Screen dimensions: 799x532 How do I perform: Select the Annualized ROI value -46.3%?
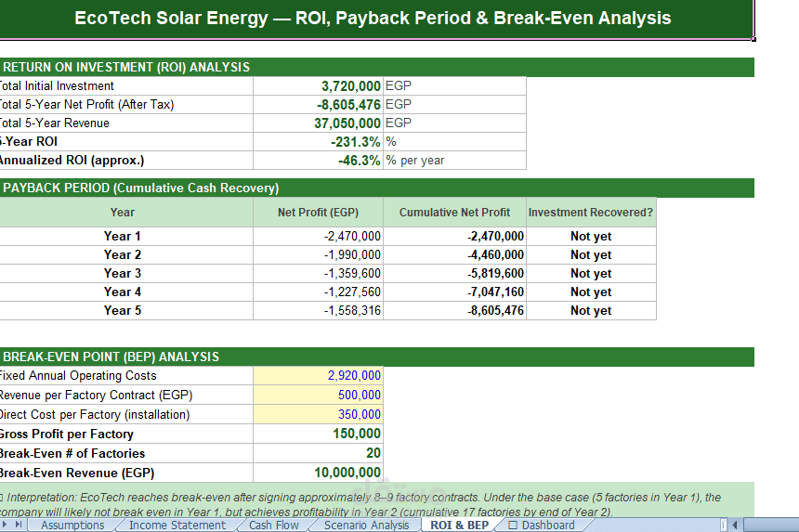click(x=318, y=161)
